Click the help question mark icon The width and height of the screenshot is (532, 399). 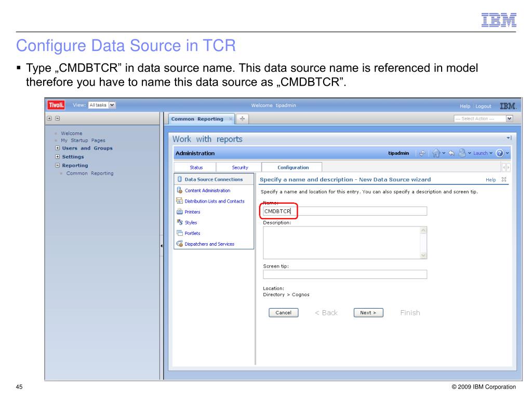pyautogui.click(x=499, y=153)
